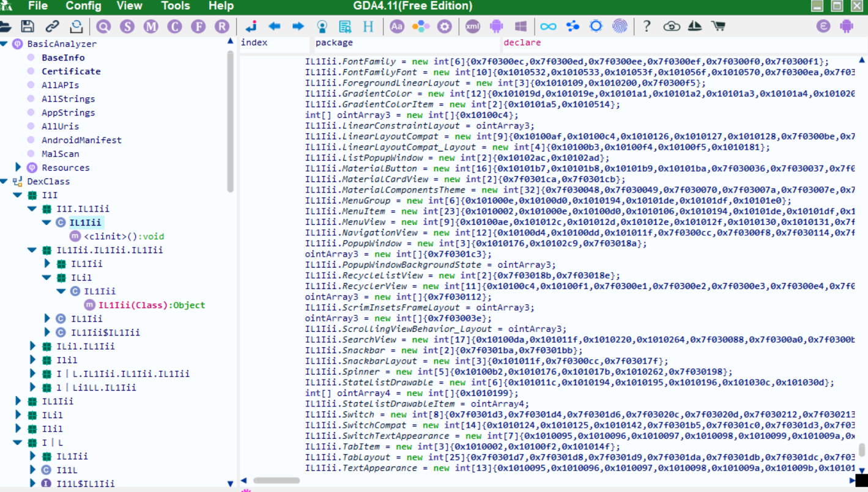Select AppStrings in the tree
This screenshot has width=868, height=492.
pos(68,112)
